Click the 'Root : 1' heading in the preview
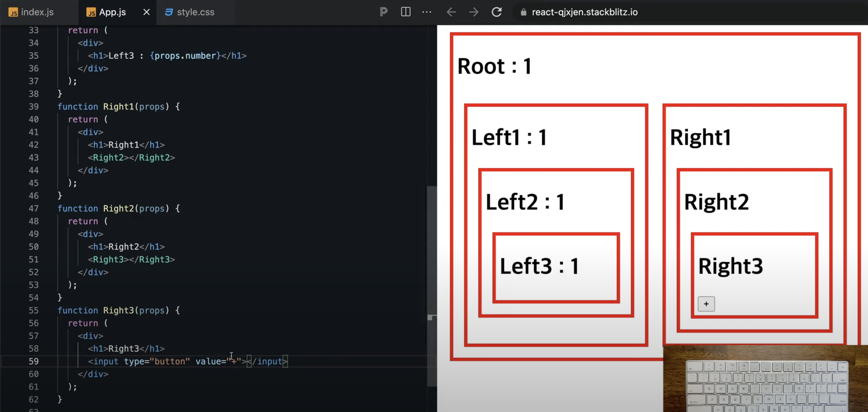Screen dimensions: 868x412 (x=494, y=66)
